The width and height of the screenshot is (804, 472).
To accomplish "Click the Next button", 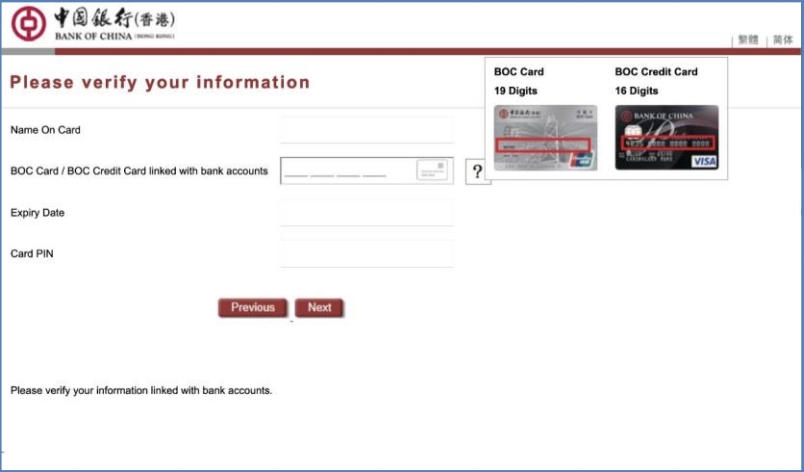I will 319,307.
